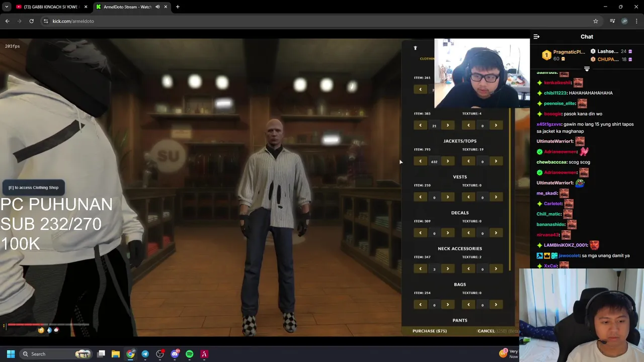Reload the kick.com page
The height and width of the screenshot is (362, 644).
coord(31,21)
